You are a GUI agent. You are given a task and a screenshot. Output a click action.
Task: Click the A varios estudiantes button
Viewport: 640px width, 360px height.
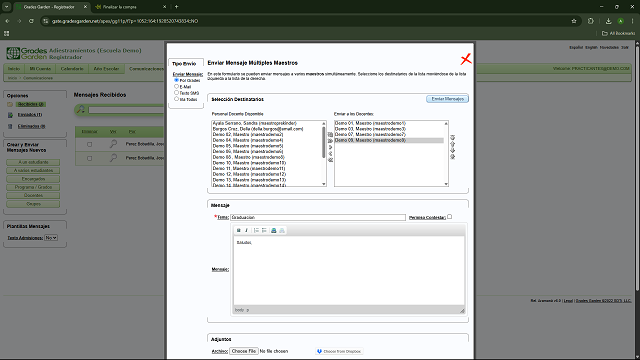point(33,171)
